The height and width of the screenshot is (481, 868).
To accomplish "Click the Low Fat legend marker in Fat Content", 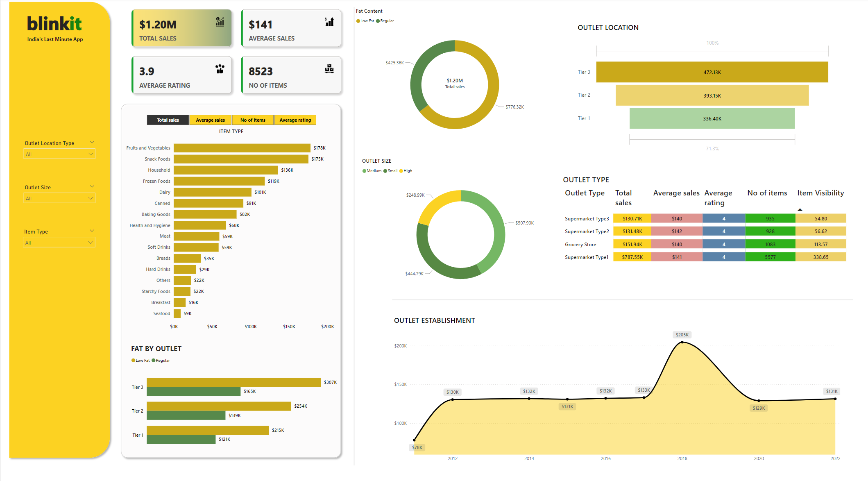I will click(358, 21).
